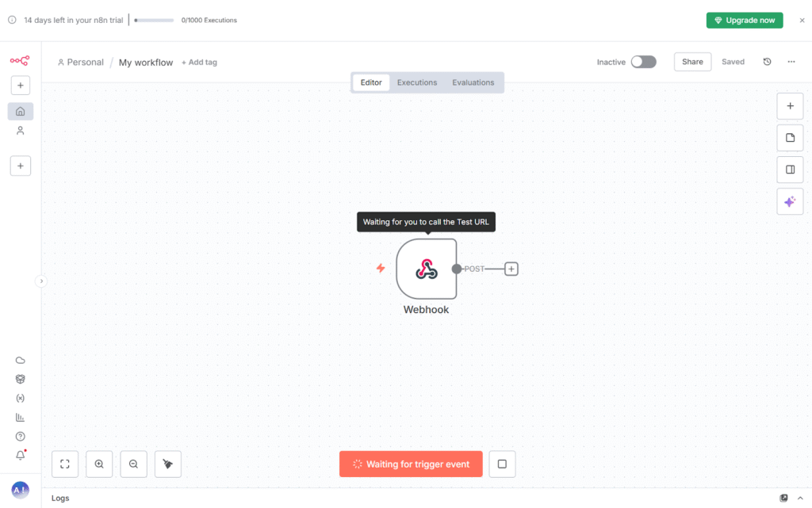This screenshot has height=508, width=812.
Task: Open the Home page icon in sidebar
Action: point(21,112)
